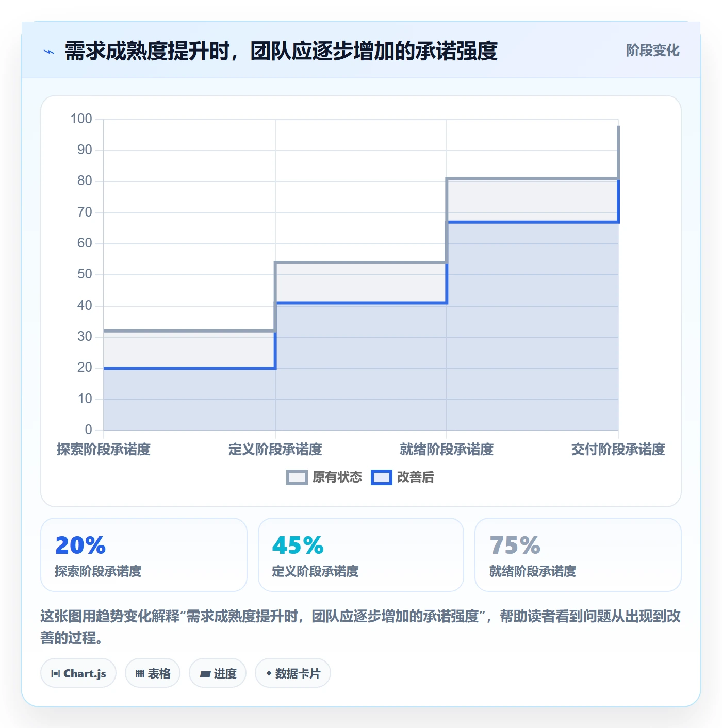Click the lightning icon beside the title

pyautogui.click(x=49, y=52)
